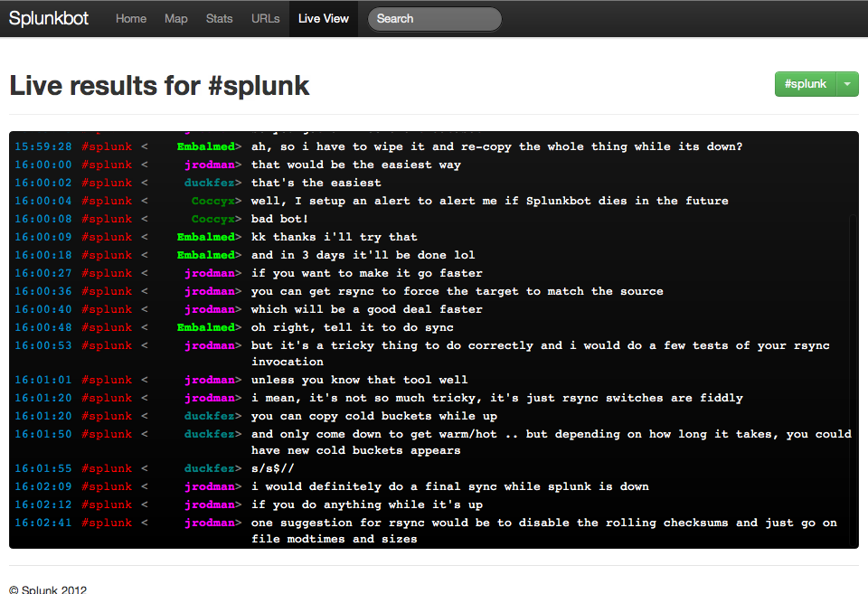This screenshot has height=594, width=868.
Task: Click "and in 3 days it'll be done lol"
Action: pos(363,255)
